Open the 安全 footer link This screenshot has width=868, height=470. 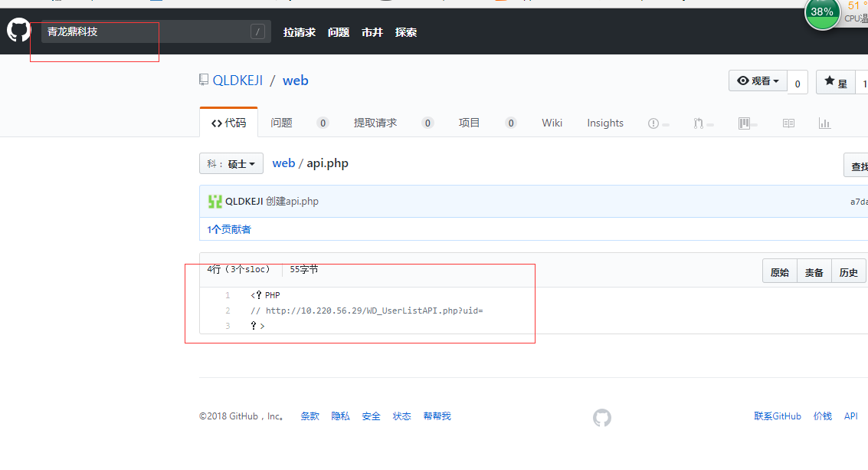pyautogui.click(x=371, y=416)
